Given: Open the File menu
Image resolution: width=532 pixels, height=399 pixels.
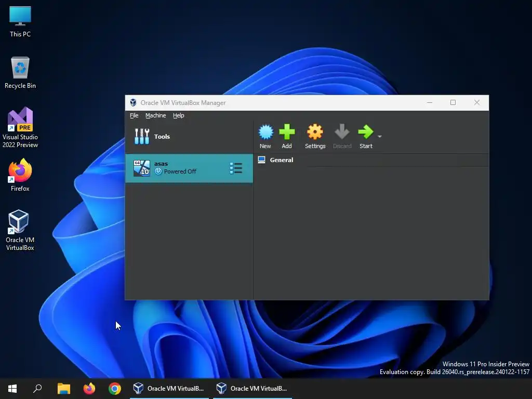Looking at the screenshot, I should tap(134, 115).
